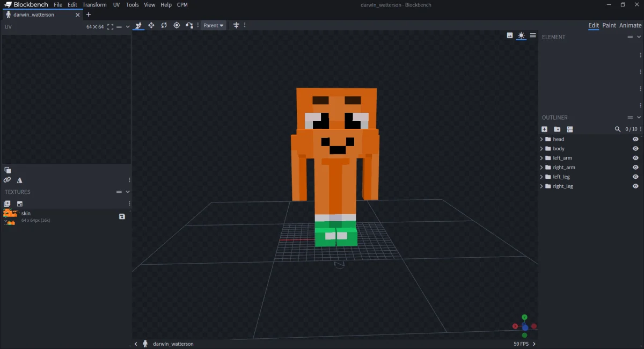This screenshot has width=644, height=349.
Task: Click the Add Group icon in Outliner
Action: (x=557, y=129)
